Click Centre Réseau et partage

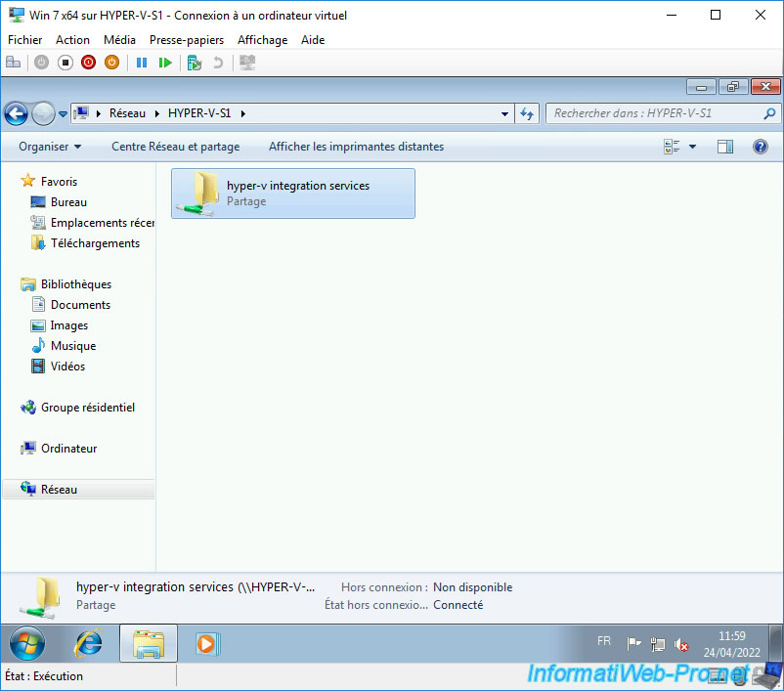click(176, 147)
